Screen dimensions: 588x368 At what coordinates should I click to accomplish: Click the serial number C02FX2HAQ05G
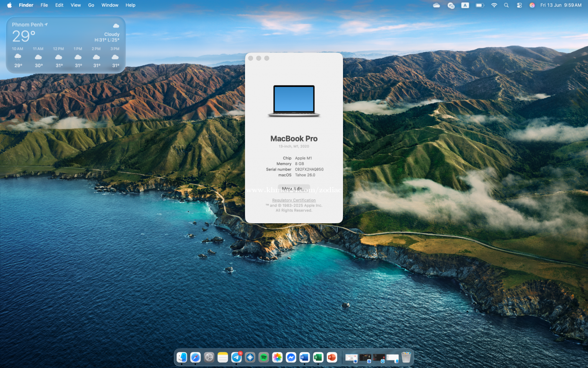point(309,169)
